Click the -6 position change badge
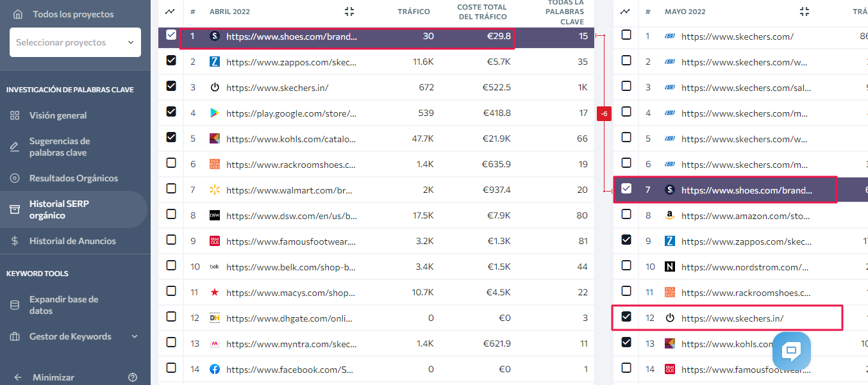Viewport: 868px width, 385px height. (604, 113)
